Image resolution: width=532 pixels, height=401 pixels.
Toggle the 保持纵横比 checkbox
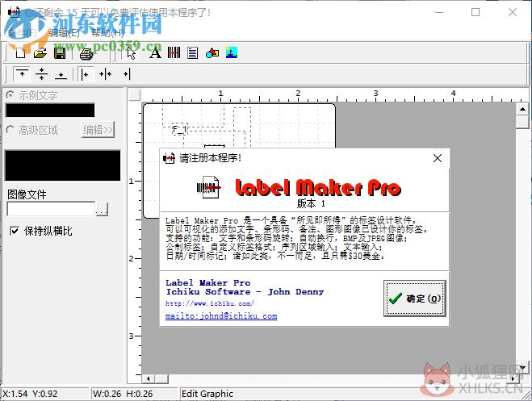click(15, 232)
